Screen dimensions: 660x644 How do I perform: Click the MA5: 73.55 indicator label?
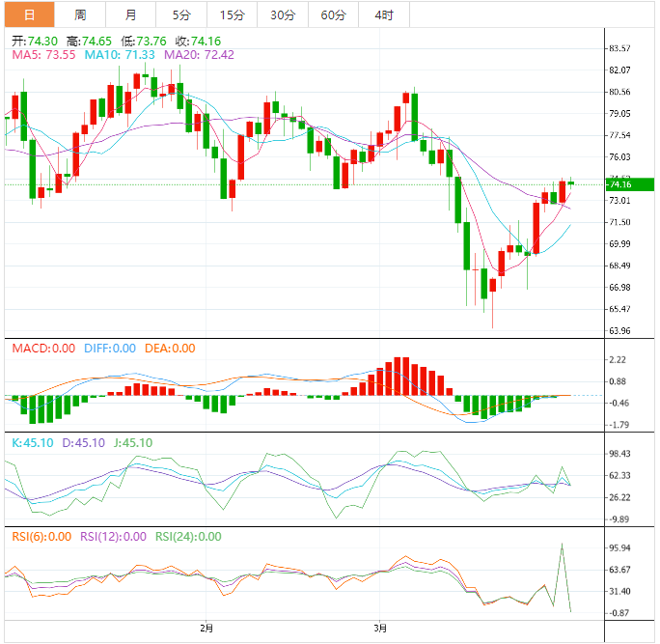(44, 55)
